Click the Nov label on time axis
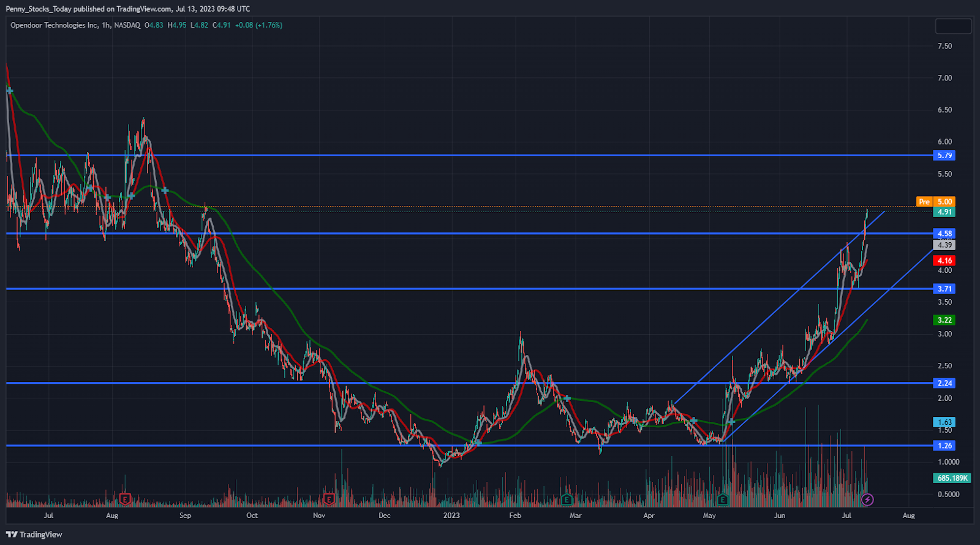This screenshot has height=545, width=980. coord(319,516)
